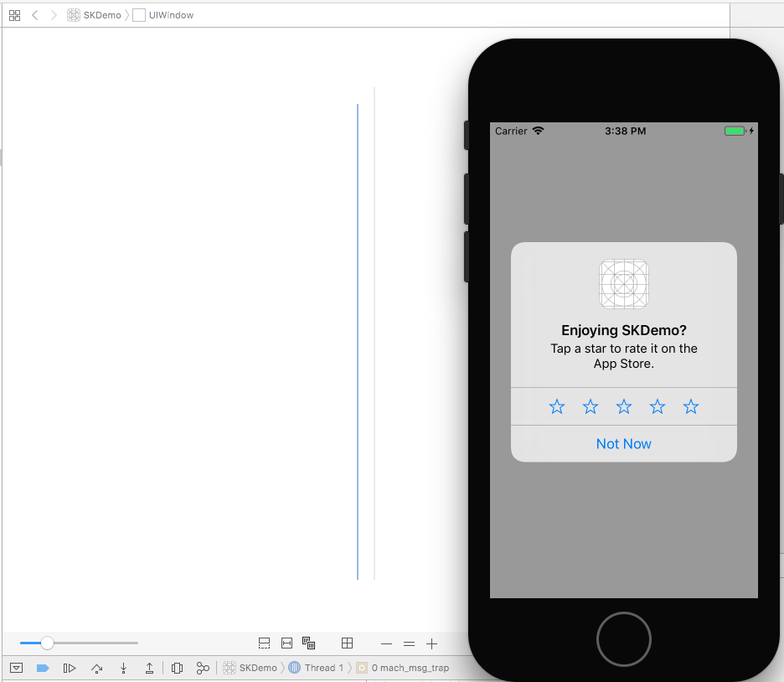Select 0 mach_msg_trap stack frame
784x682 pixels.
403,668
